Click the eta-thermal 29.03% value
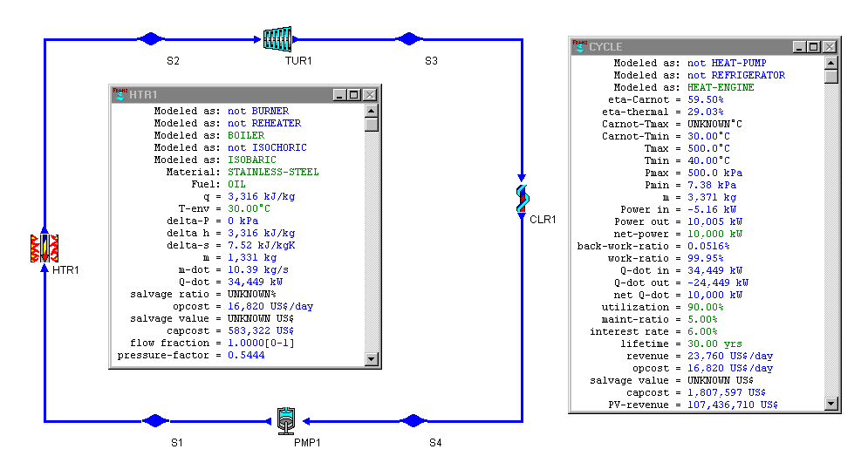868x456 pixels. point(705,112)
